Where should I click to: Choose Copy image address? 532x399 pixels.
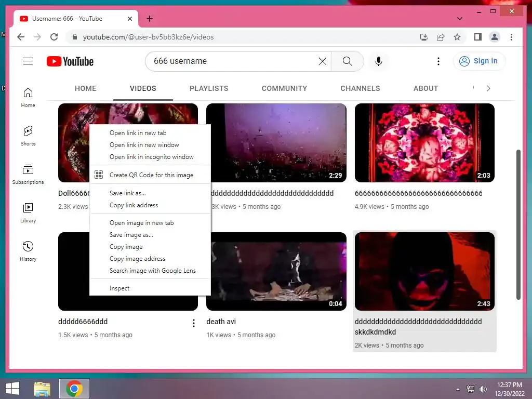tap(150, 259)
